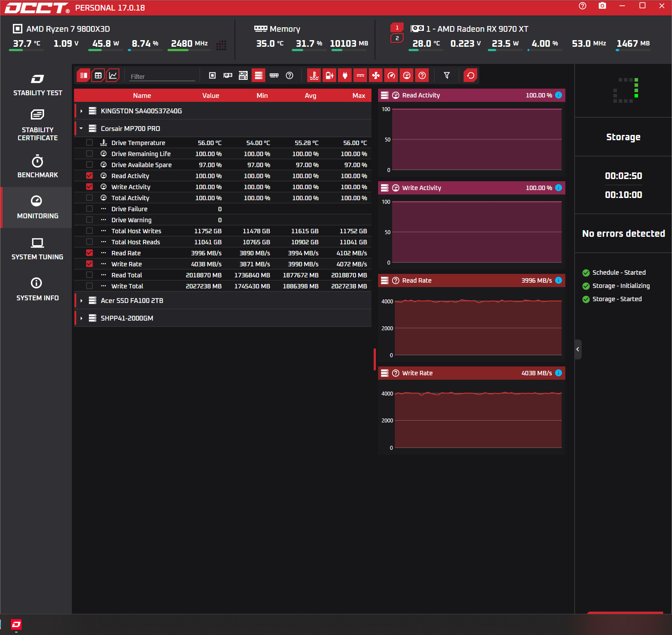Click the sensor Filter text field

coord(162,76)
